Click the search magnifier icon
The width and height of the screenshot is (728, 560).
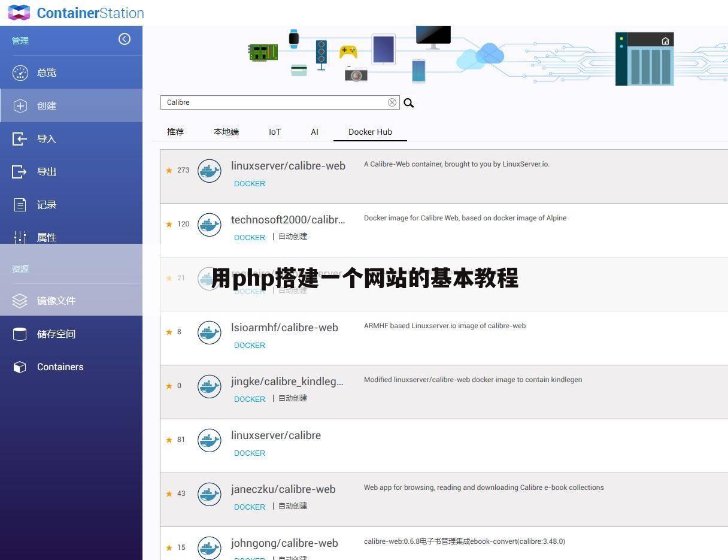coord(409,103)
